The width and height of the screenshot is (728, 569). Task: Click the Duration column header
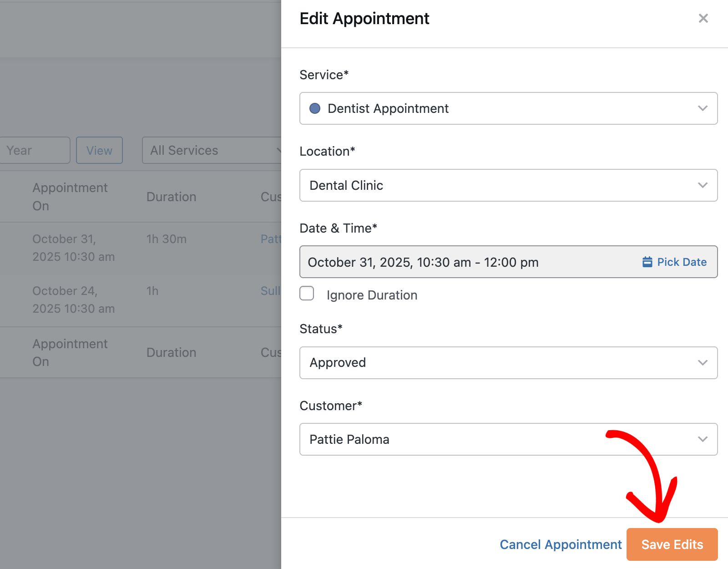[171, 196]
